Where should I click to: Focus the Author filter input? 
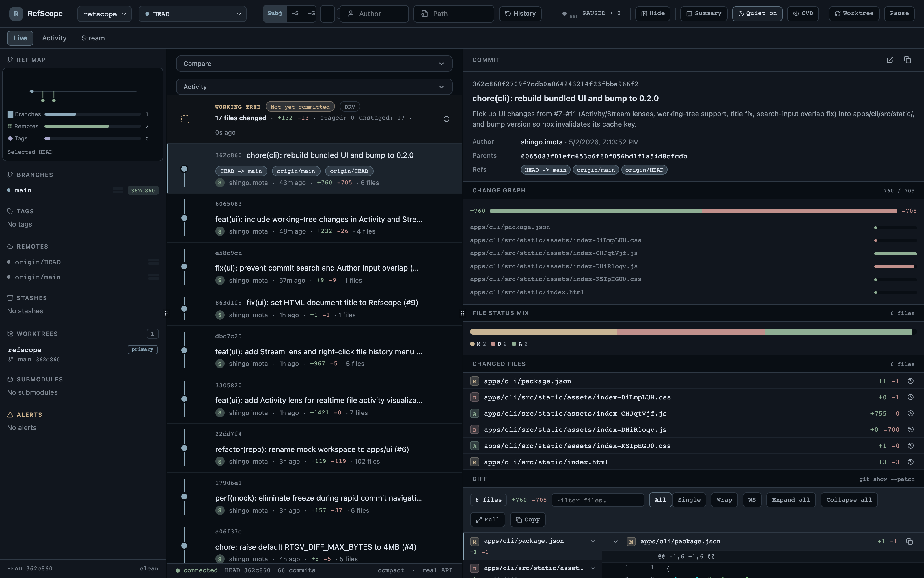tap(374, 14)
